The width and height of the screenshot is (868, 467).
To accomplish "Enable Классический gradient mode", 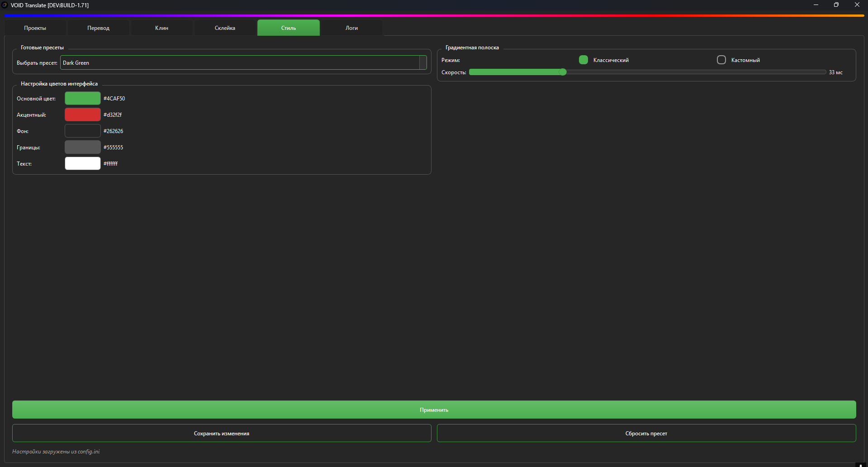I will pos(583,60).
